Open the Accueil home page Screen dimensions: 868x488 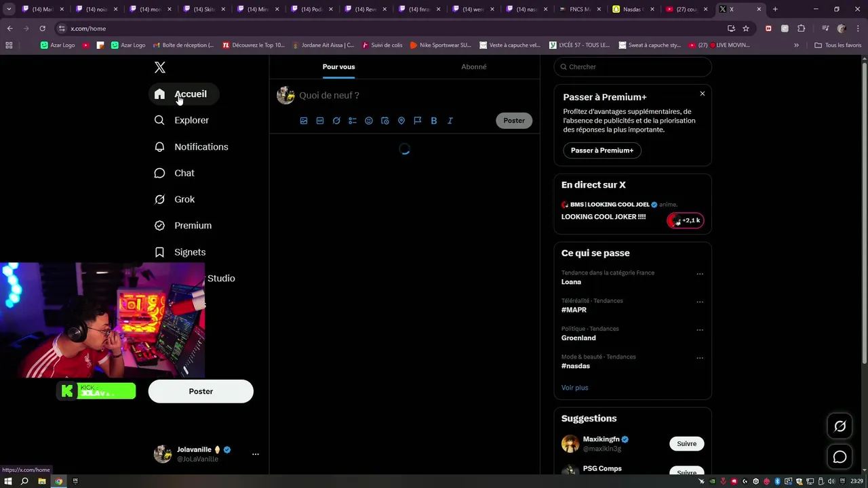(x=184, y=94)
